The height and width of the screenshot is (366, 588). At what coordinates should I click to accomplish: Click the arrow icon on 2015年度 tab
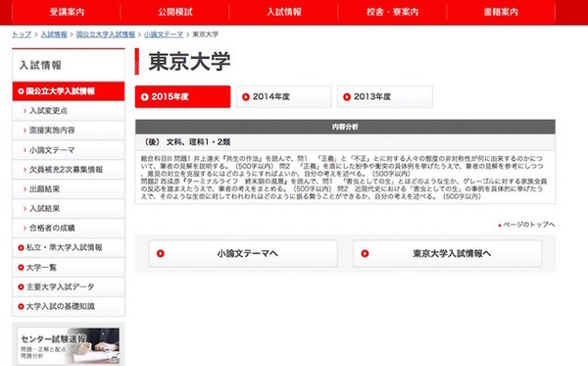click(x=145, y=97)
